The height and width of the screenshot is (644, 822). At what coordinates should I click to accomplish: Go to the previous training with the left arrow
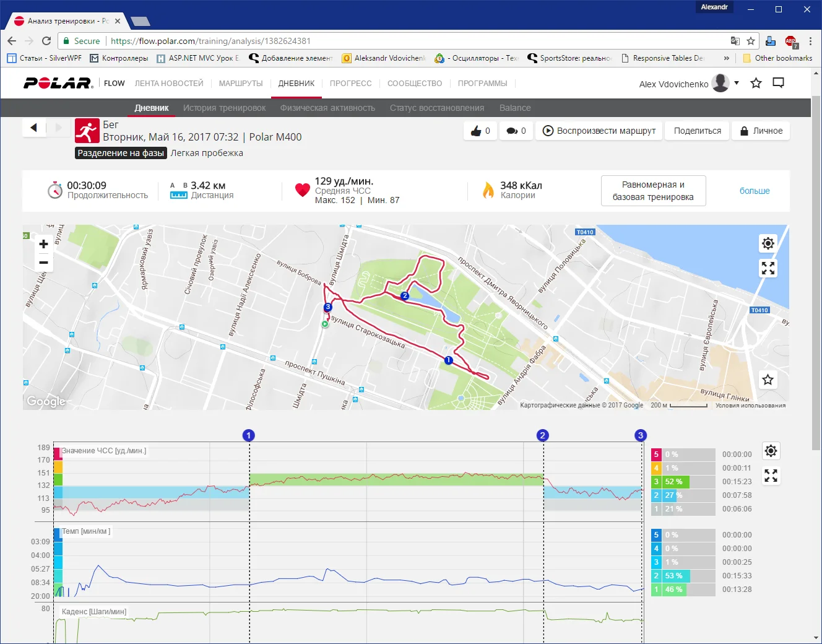pos(34,128)
